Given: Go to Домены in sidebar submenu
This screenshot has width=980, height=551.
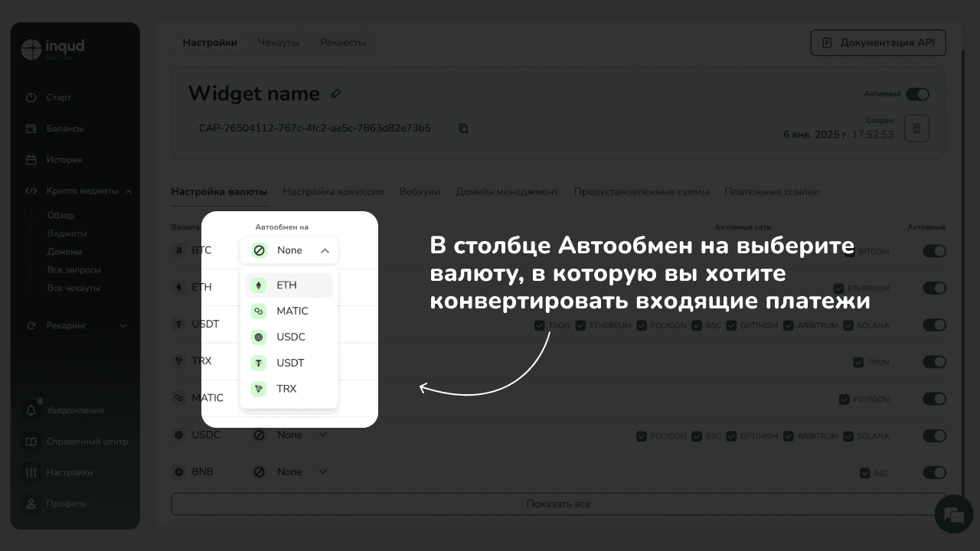Looking at the screenshot, I should [64, 252].
